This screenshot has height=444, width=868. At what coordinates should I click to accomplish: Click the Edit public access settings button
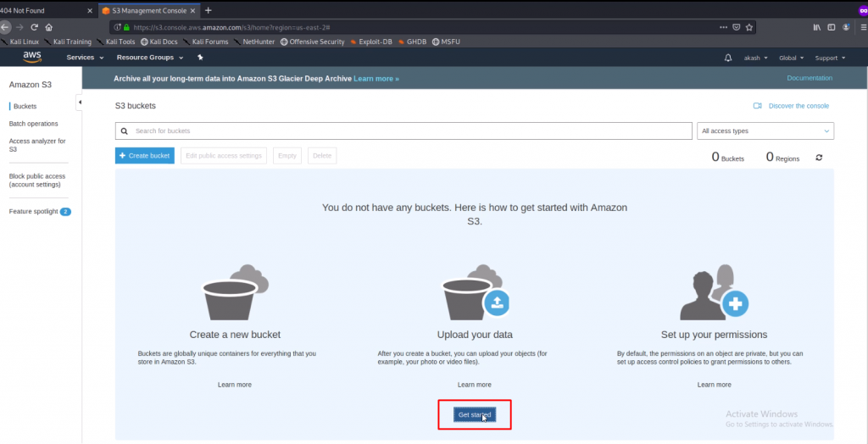224,156
